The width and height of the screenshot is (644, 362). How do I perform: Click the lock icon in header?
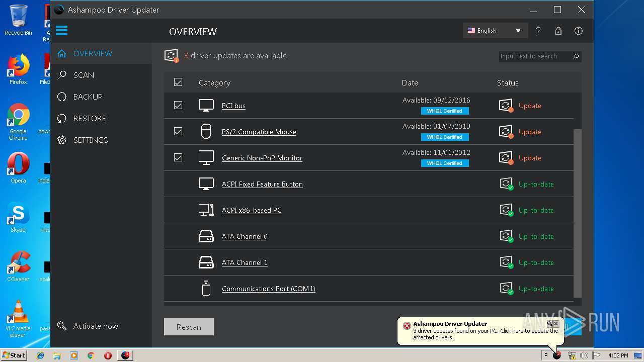(x=558, y=31)
